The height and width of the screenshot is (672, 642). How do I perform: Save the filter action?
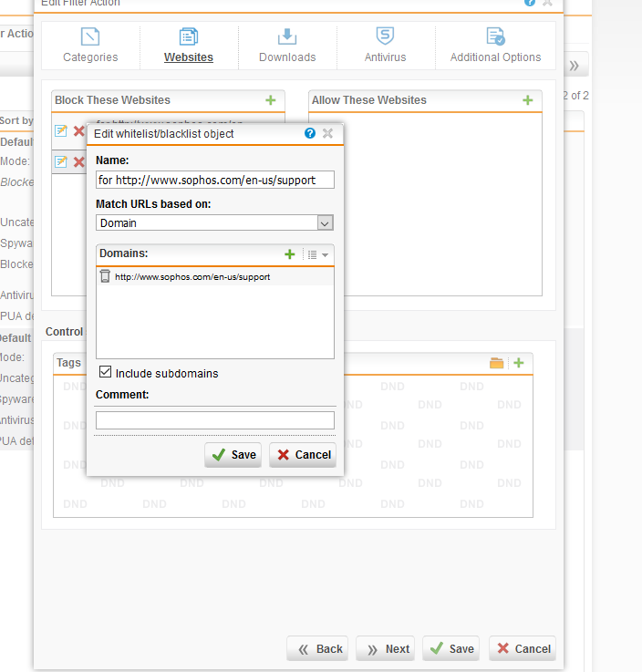pyautogui.click(x=451, y=648)
